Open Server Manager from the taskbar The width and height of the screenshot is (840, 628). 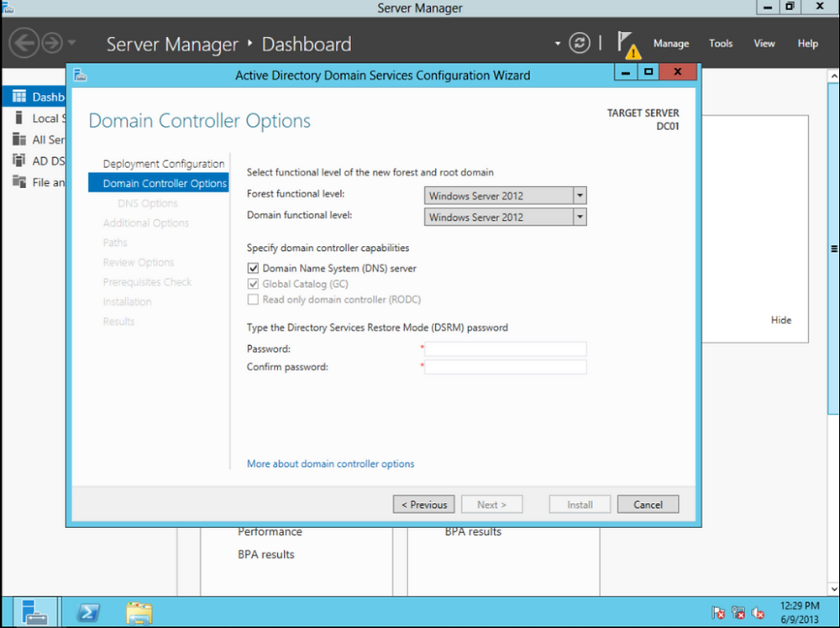(34, 612)
